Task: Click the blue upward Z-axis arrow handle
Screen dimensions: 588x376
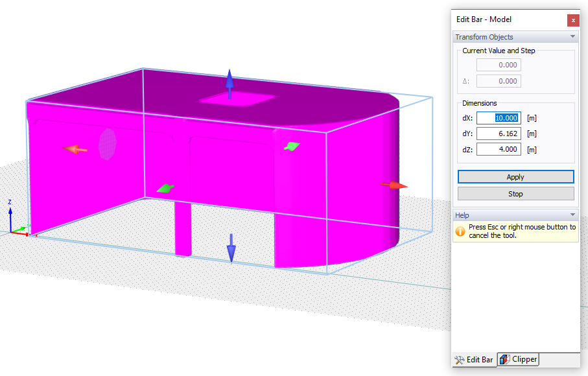Action: pyautogui.click(x=229, y=84)
